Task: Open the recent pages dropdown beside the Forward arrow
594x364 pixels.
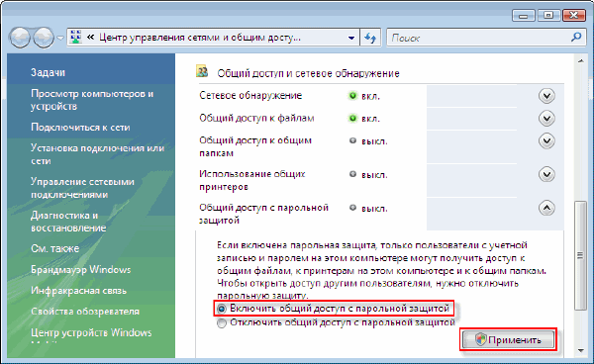Action: point(60,38)
